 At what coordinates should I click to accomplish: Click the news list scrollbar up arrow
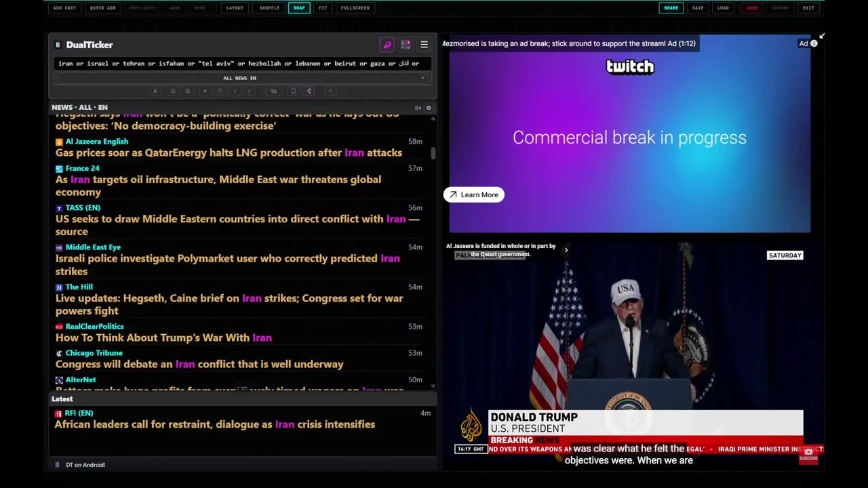tap(433, 118)
